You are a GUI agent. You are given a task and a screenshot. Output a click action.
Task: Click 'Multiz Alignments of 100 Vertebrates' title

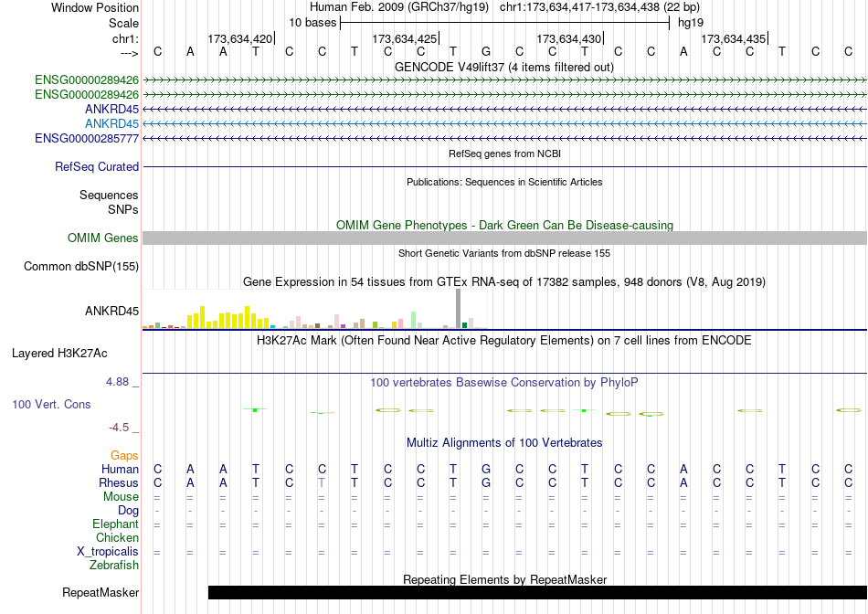click(504, 443)
